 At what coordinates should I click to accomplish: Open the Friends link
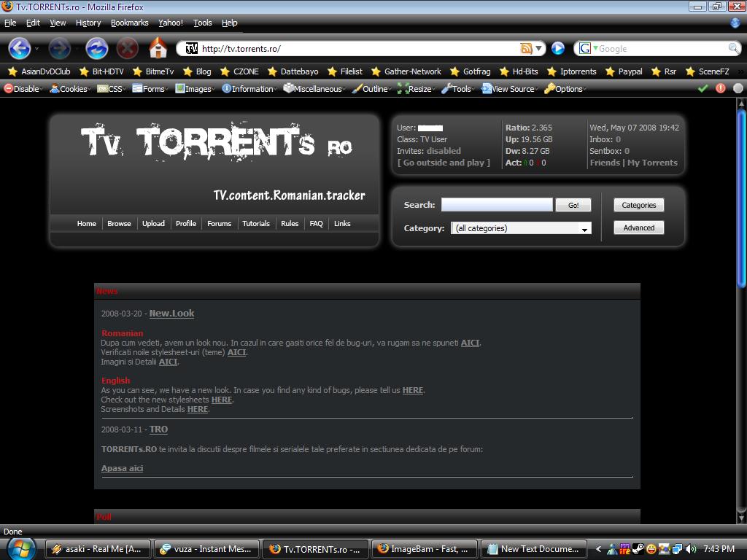tap(605, 163)
